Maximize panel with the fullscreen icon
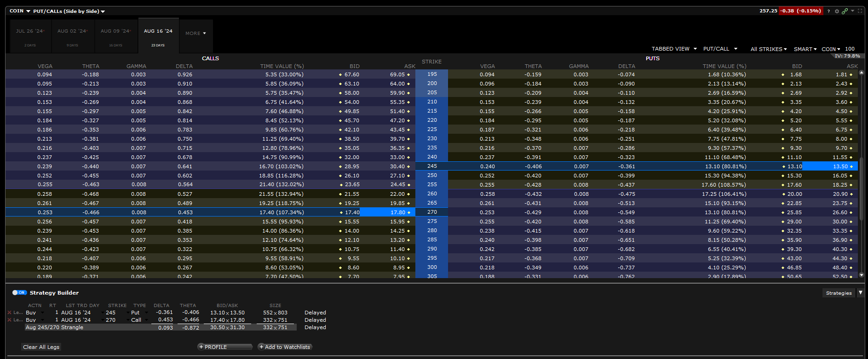The image size is (868, 359). click(860, 11)
